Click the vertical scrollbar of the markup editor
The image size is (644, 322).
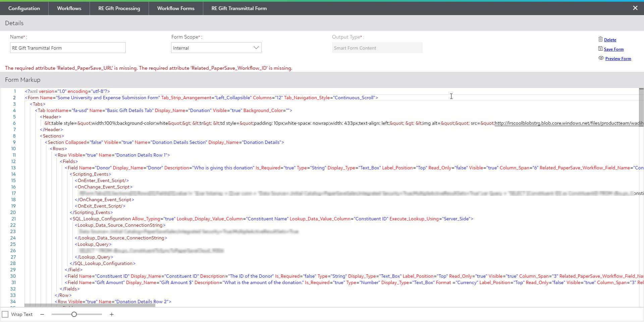coord(641,107)
